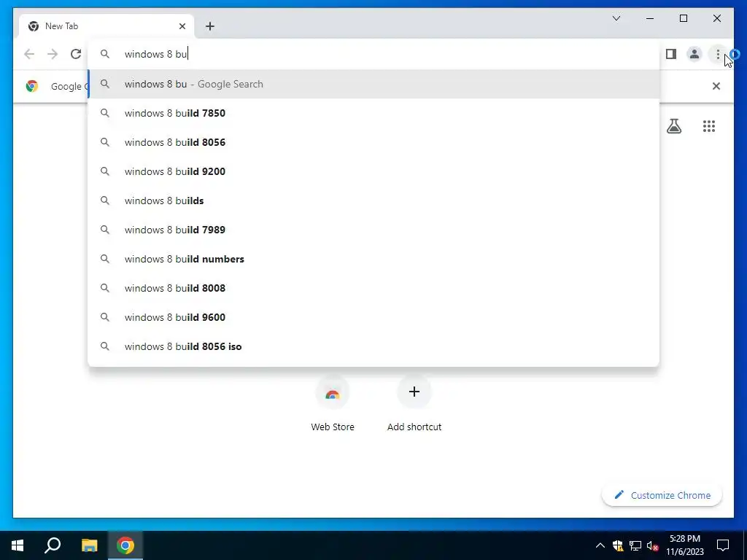Show hidden system tray icons

(600, 545)
